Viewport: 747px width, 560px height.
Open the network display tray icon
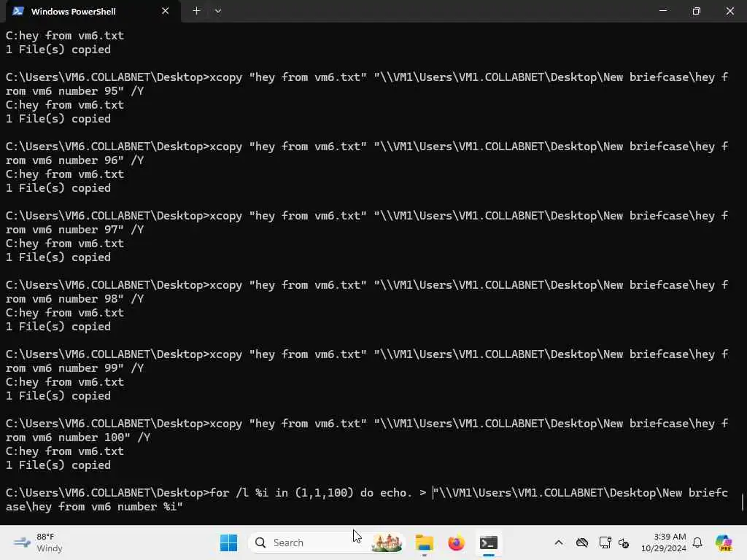coord(605,542)
